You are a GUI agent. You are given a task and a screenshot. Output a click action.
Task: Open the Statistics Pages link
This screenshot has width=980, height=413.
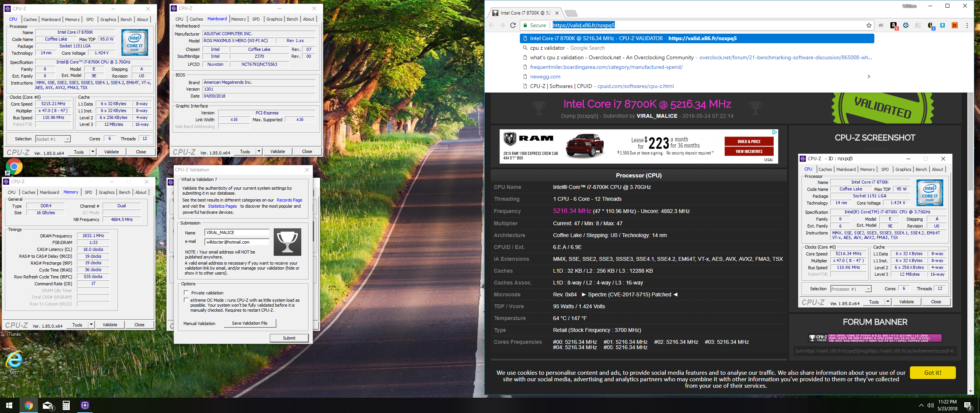(x=222, y=206)
